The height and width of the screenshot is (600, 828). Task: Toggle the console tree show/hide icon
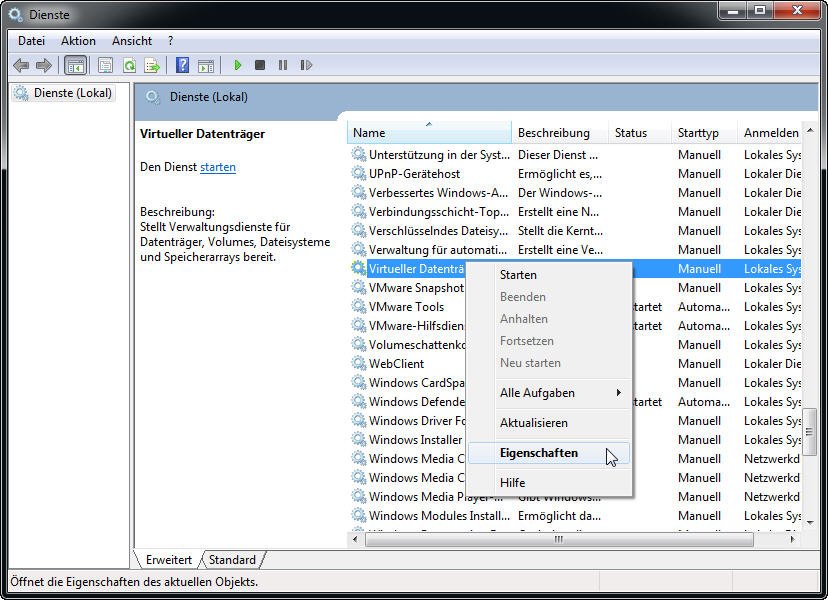coord(74,66)
